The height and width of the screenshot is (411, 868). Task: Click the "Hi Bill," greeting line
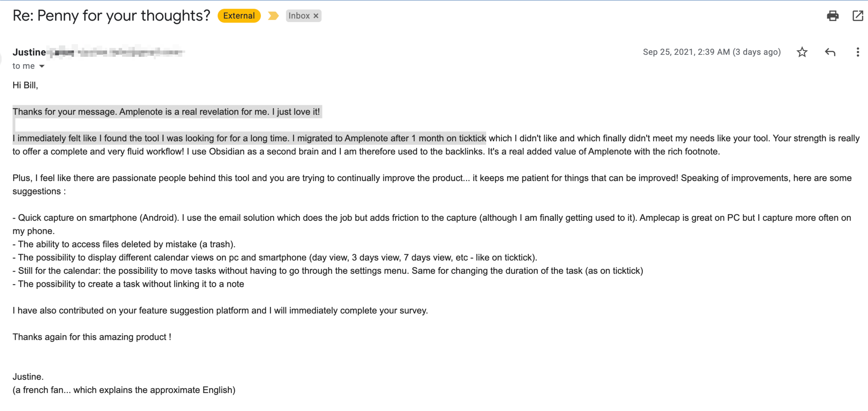[25, 85]
